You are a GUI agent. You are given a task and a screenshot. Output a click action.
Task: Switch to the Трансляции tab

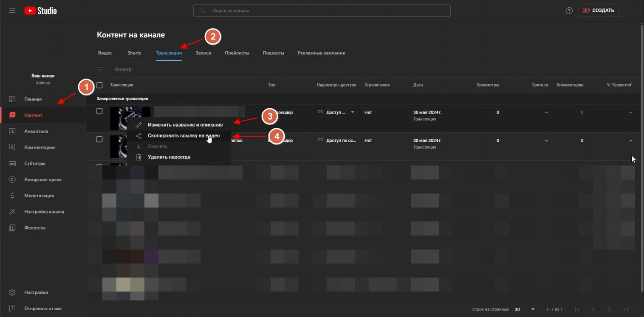[x=169, y=53]
